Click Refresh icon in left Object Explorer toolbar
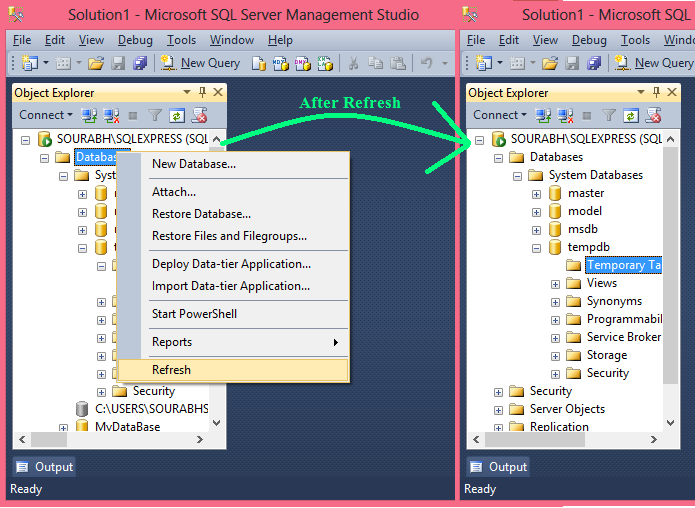Screen dimensions: 695x508 coord(177,116)
